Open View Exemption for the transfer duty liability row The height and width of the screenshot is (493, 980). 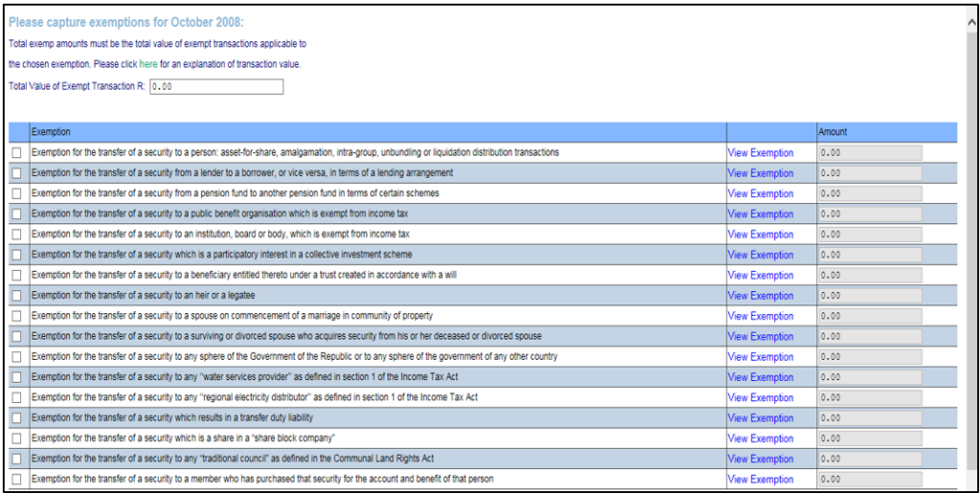coord(760,418)
